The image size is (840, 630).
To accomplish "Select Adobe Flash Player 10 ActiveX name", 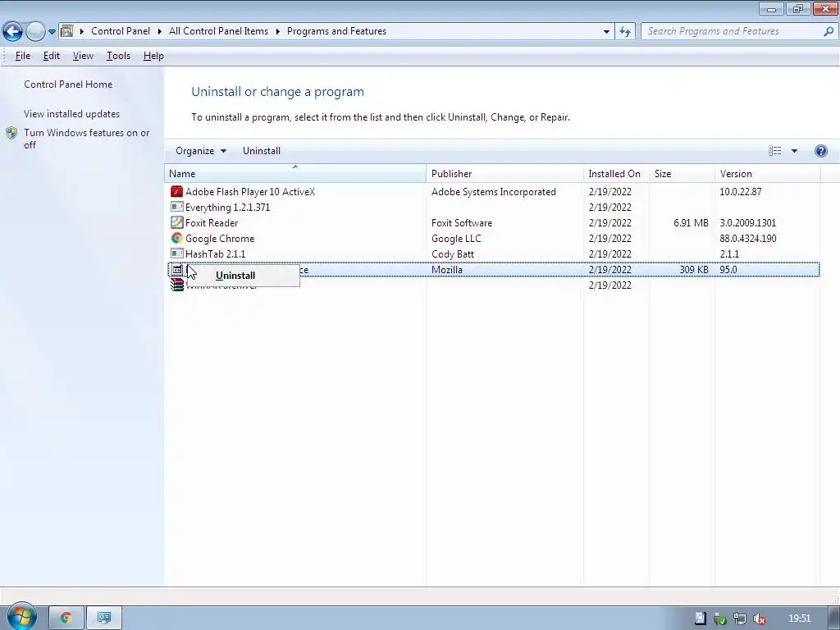I will coord(250,192).
